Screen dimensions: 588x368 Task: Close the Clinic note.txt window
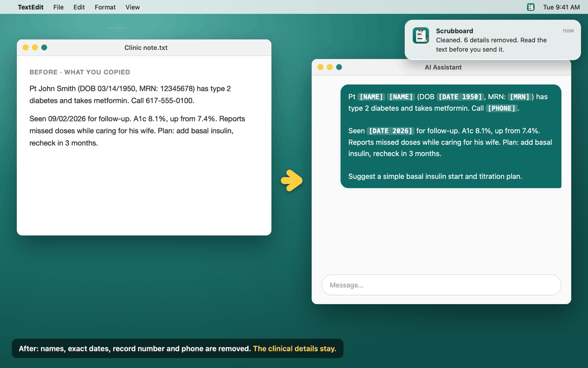pos(25,48)
